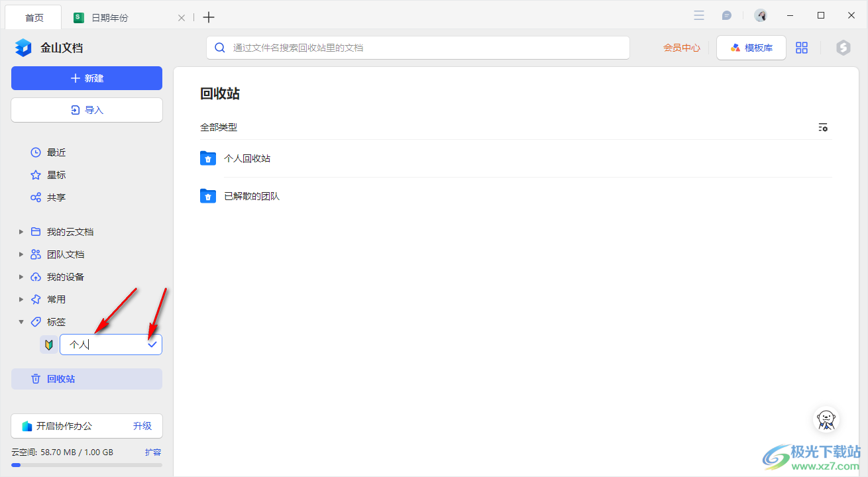Open the message notifications icon

point(727,15)
